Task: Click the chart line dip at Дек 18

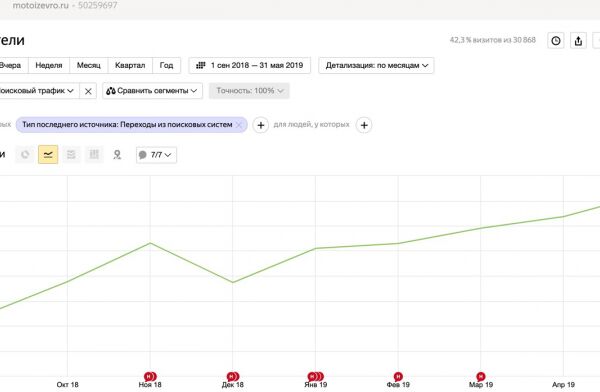Action: pyautogui.click(x=233, y=283)
